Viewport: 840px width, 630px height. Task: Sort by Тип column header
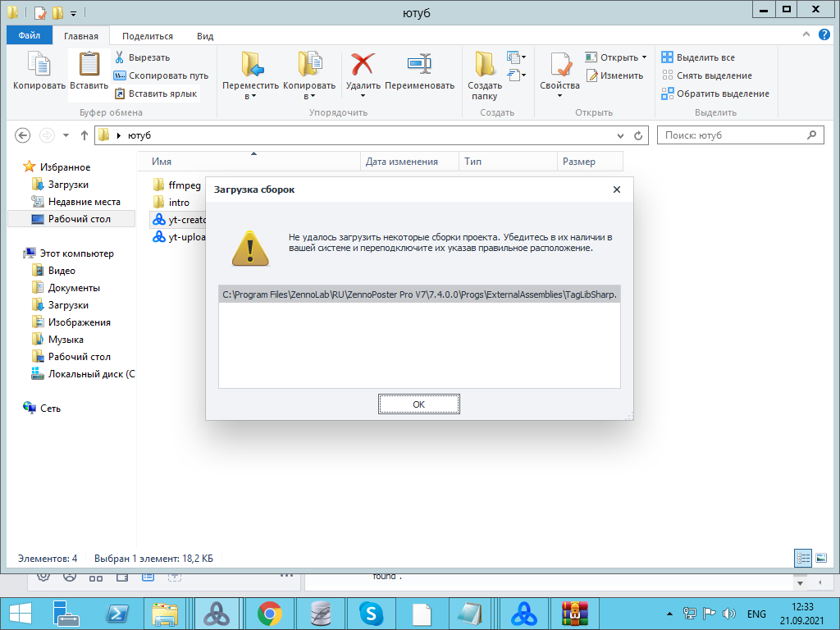[x=508, y=162]
